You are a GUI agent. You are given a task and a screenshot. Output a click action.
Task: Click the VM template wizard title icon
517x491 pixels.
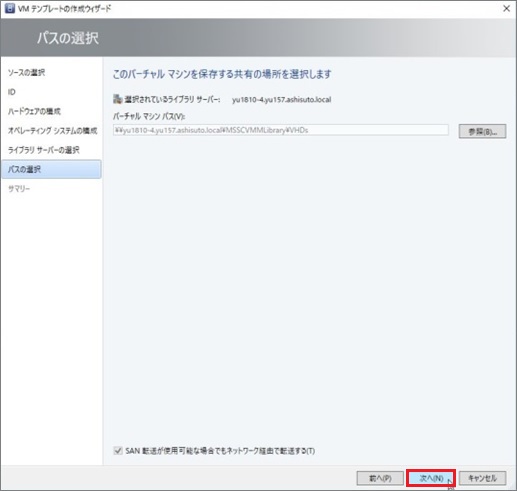coord(10,8)
